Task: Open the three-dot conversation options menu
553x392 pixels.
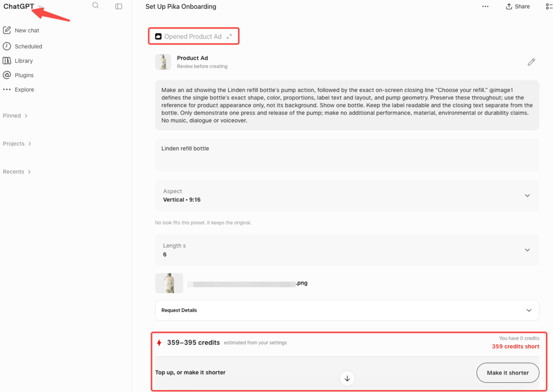Action: pos(485,6)
